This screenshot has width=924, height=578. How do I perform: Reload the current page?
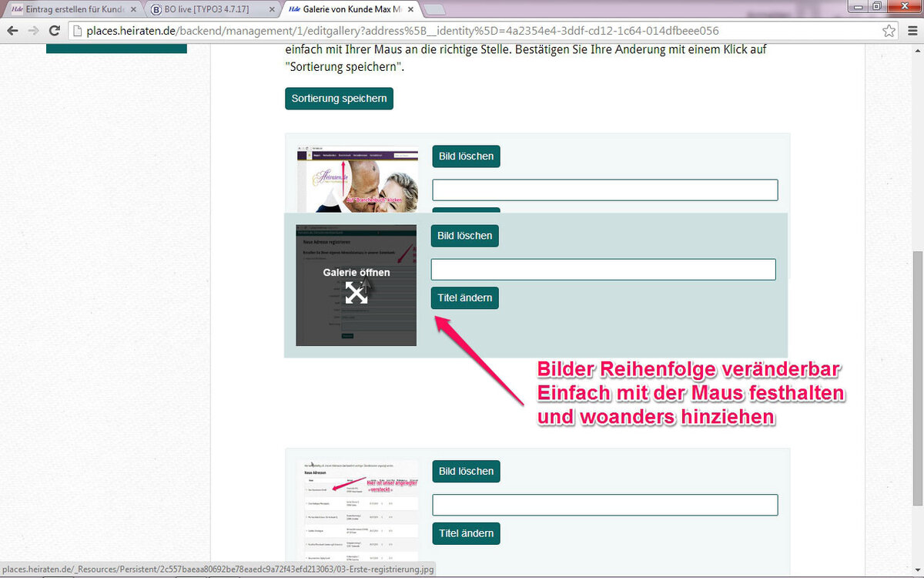point(54,31)
